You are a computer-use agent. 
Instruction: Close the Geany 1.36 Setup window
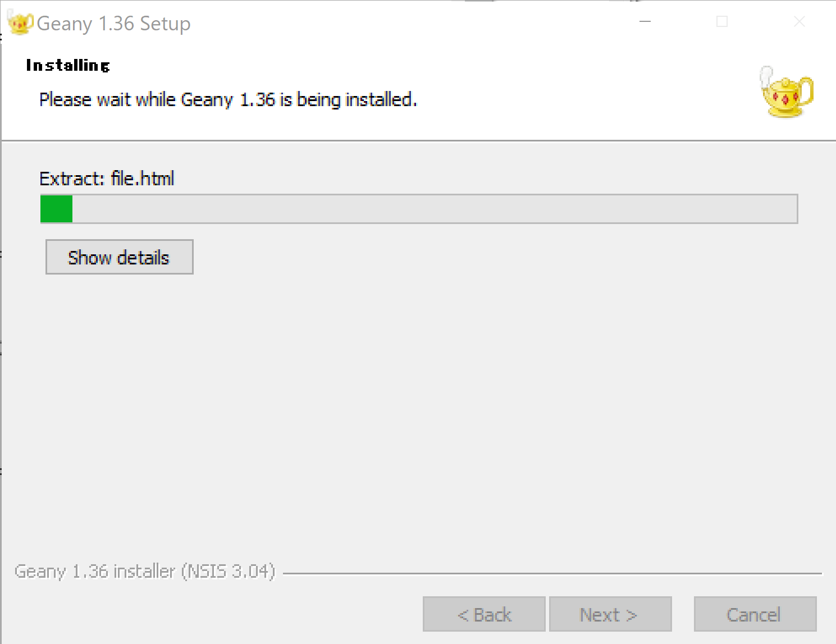click(x=800, y=22)
